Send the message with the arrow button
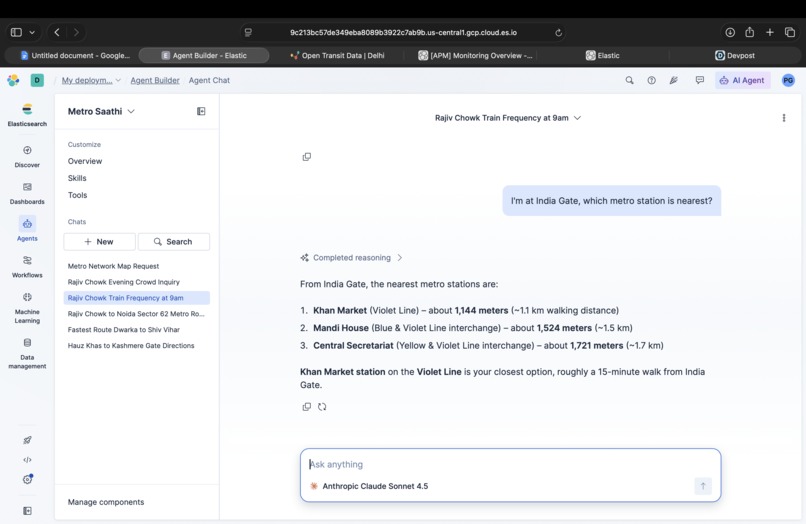 click(703, 486)
